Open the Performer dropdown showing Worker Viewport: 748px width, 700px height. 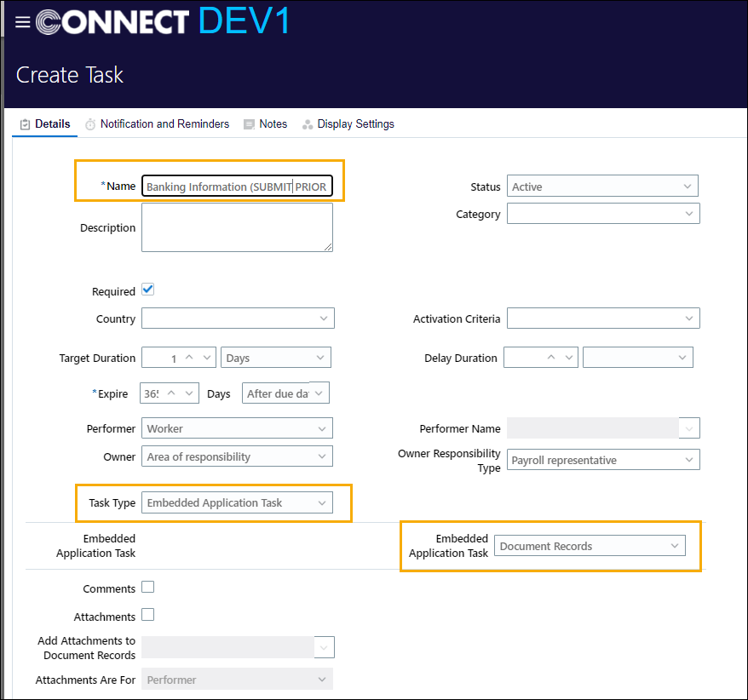[237, 428]
